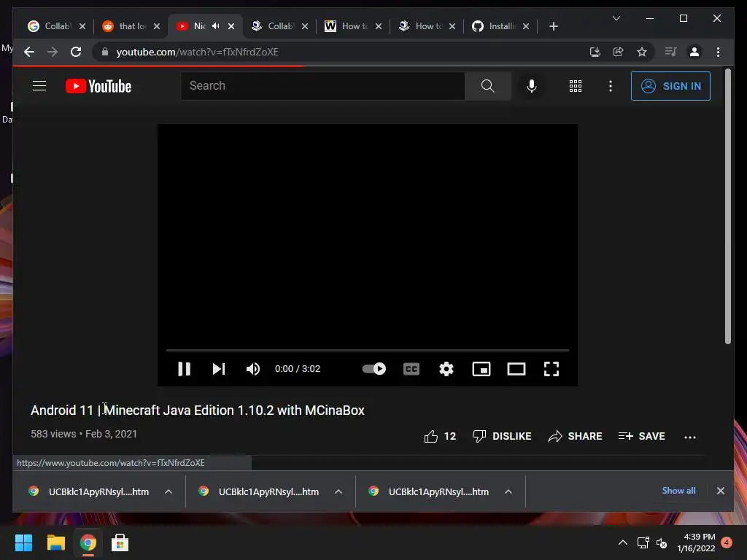The height and width of the screenshot is (560, 747).
Task: Install app icon in address bar
Action: 595,52
